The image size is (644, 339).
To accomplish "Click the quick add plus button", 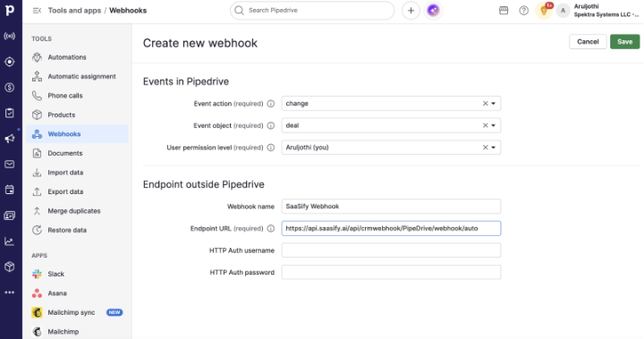I will point(411,11).
